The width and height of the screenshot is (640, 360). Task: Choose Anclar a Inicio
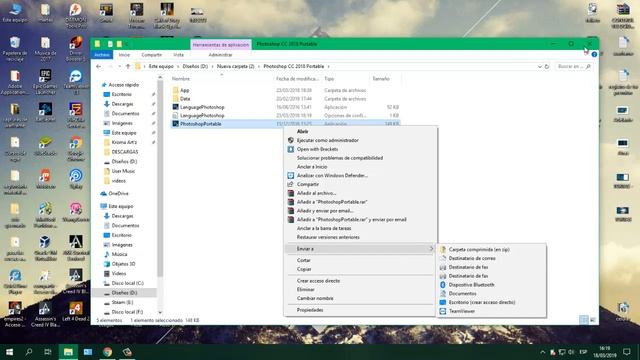click(312, 167)
